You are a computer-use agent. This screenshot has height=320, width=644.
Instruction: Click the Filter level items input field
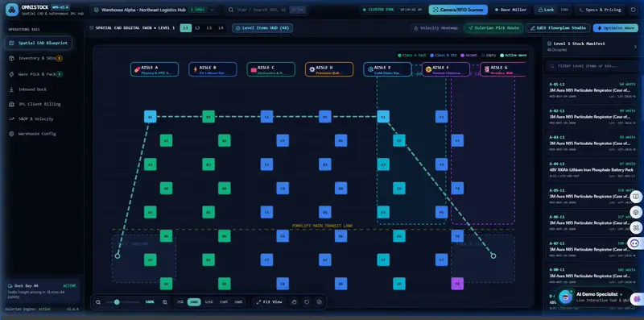pos(592,66)
